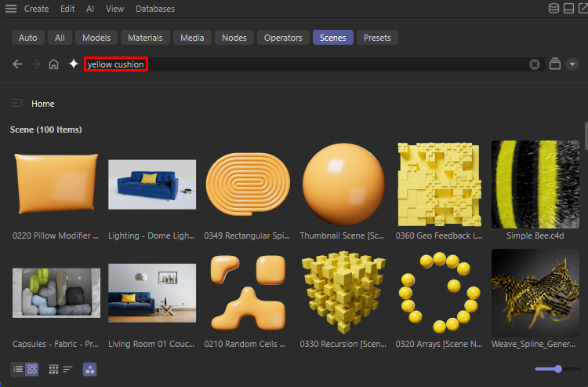Toggle the panel layout icon at top right
The width and height of the screenshot is (588, 387).
pos(568,9)
